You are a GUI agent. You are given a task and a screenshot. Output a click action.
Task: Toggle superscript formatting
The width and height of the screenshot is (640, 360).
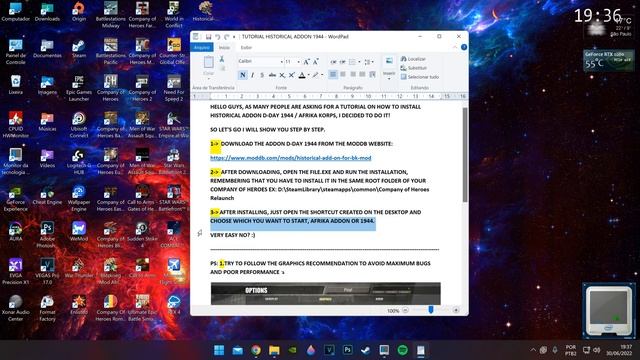pos(291,75)
